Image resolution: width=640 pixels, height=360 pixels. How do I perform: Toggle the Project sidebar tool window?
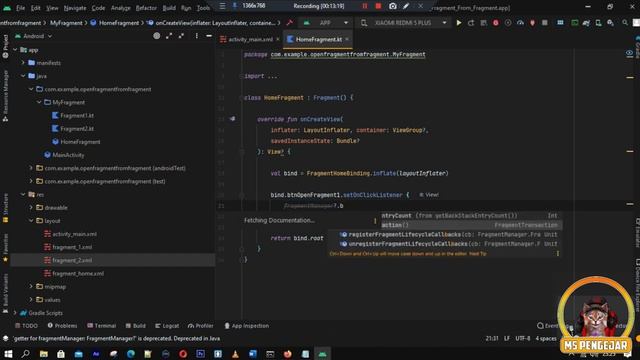point(5,46)
